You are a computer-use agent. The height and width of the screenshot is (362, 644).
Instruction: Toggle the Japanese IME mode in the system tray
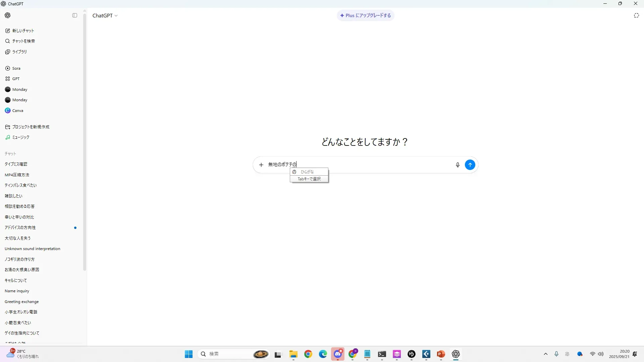[x=567, y=354]
